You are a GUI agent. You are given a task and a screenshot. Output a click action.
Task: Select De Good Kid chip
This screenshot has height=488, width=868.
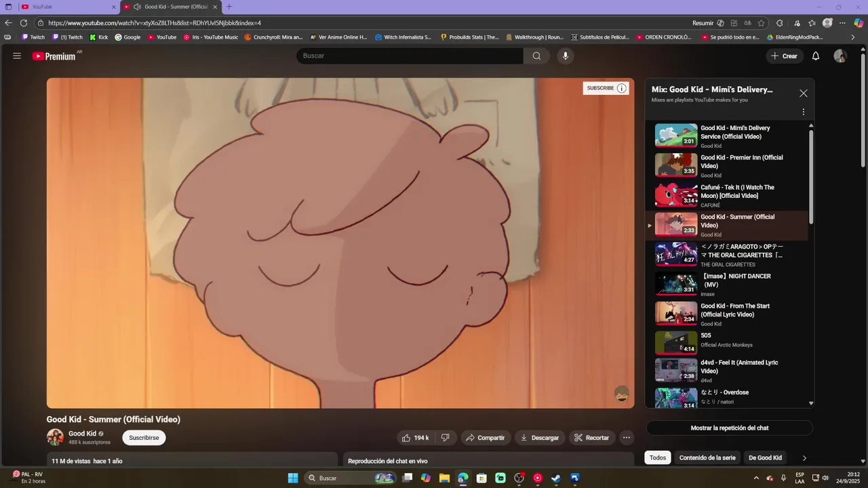click(x=765, y=457)
